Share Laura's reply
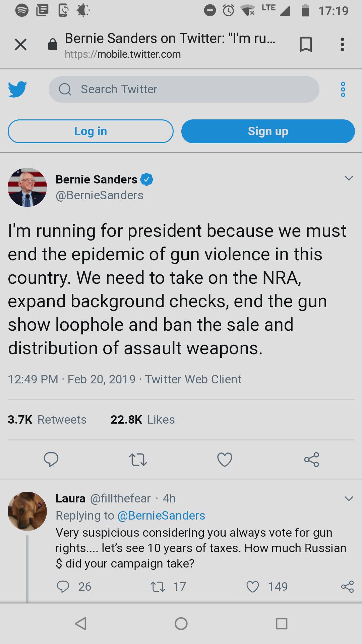This screenshot has height=644, width=362. coord(348,587)
